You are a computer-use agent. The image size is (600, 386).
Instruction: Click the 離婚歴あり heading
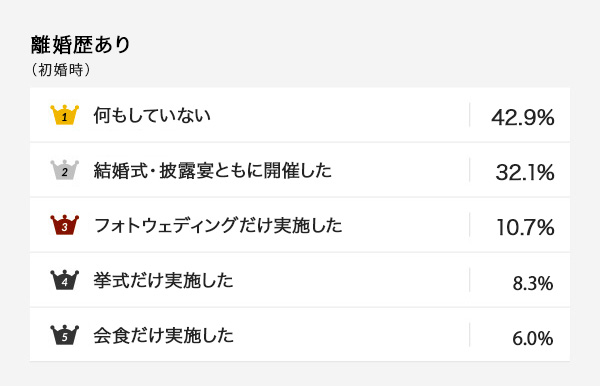pos(81,45)
